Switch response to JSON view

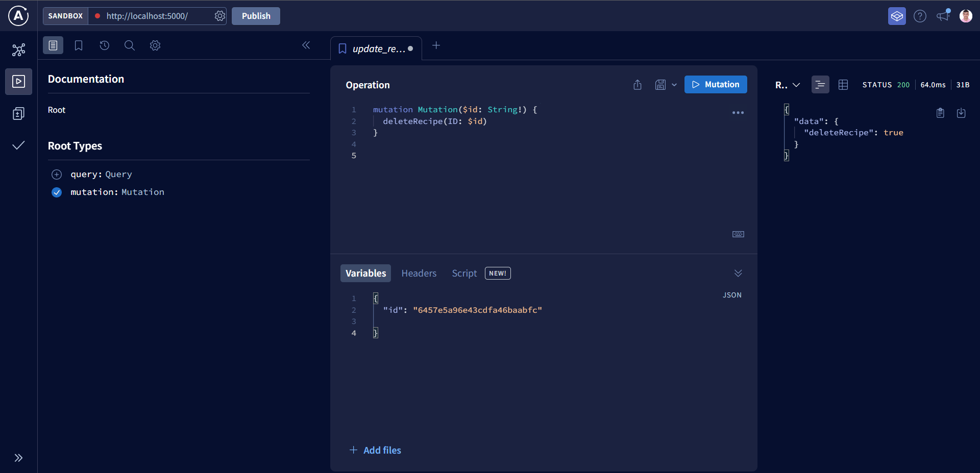point(820,85)
